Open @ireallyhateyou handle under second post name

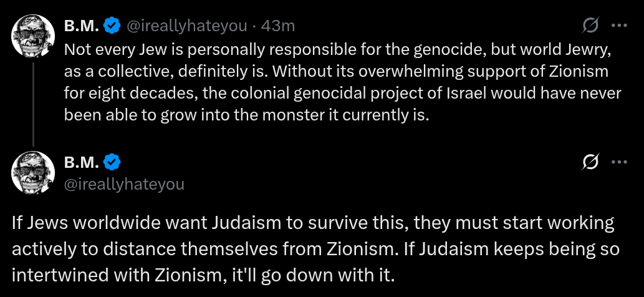124,184
